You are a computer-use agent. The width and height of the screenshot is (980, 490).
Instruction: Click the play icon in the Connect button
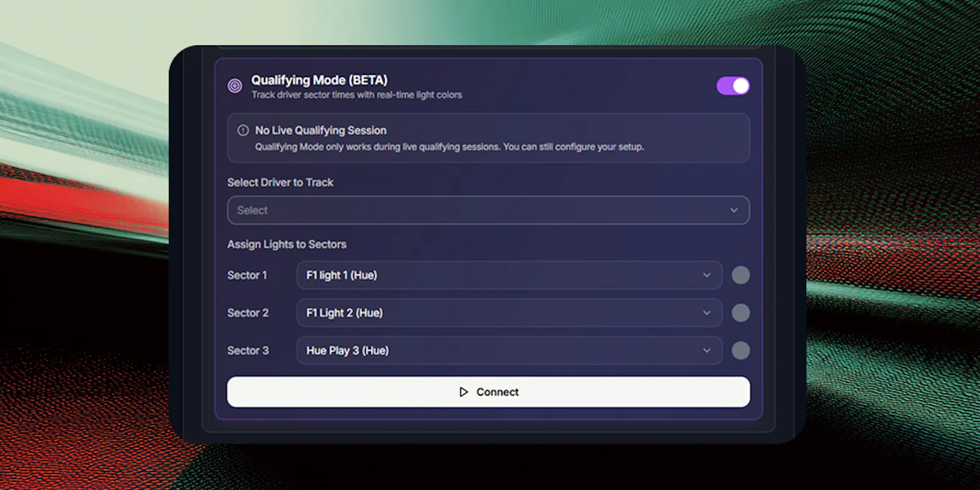(464, 392)
